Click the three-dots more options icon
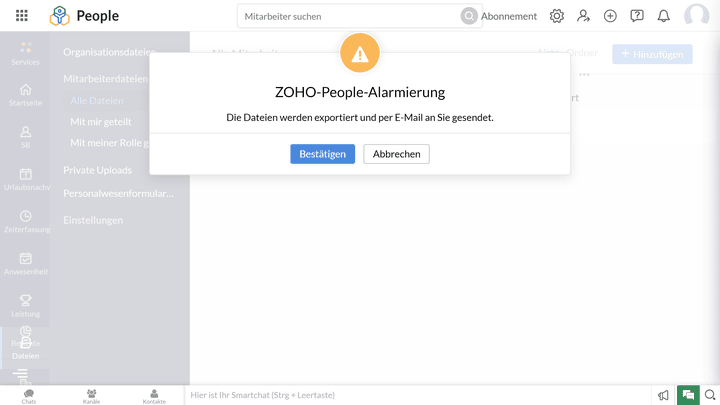The width and height of the screenshot is (720, 405). (584, 74)
